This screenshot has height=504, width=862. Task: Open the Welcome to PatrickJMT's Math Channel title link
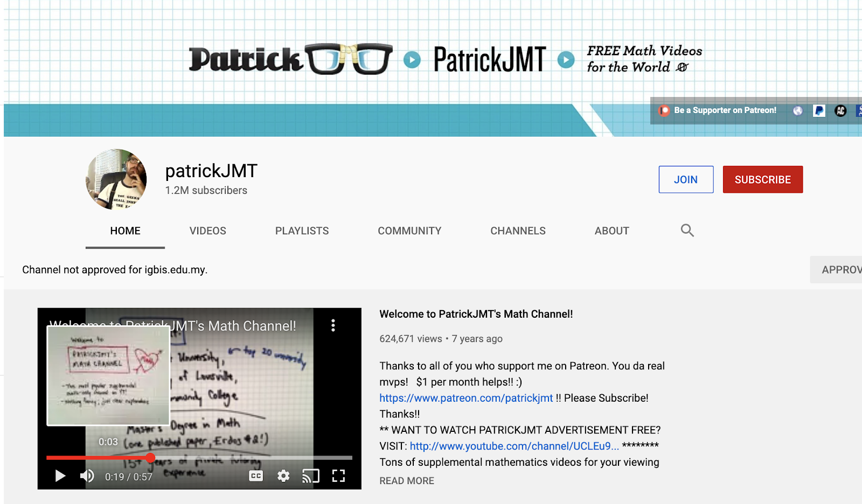(476, 314)
